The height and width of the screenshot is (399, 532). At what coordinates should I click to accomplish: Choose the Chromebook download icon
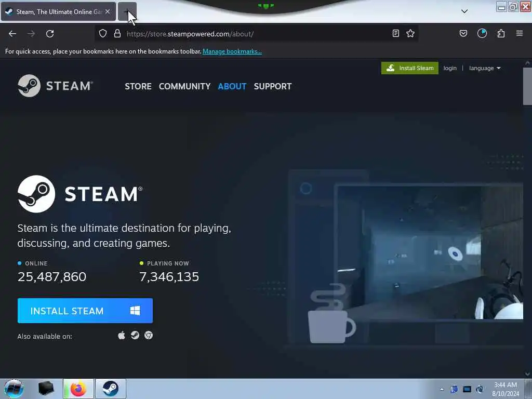(x=149, y=336)
